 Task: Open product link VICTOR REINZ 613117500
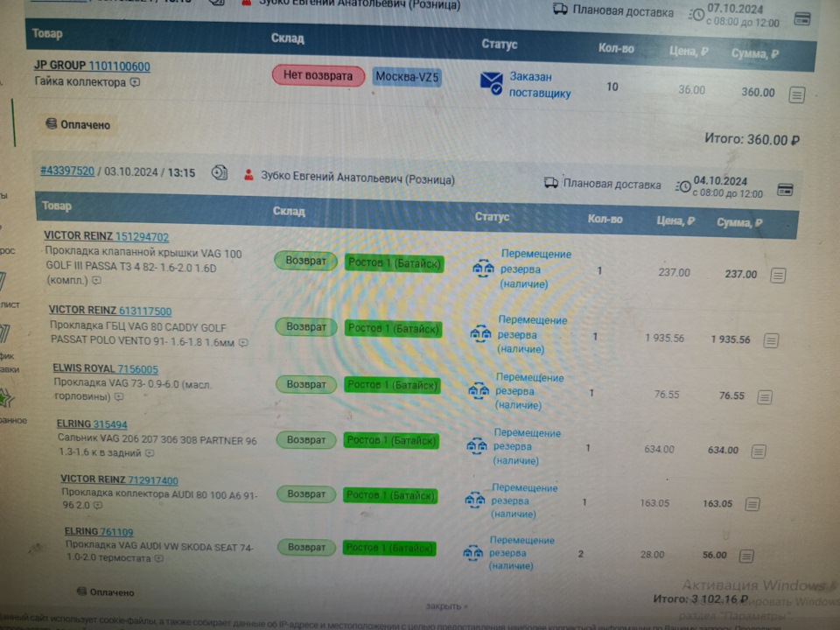click(x=110, y=310)
